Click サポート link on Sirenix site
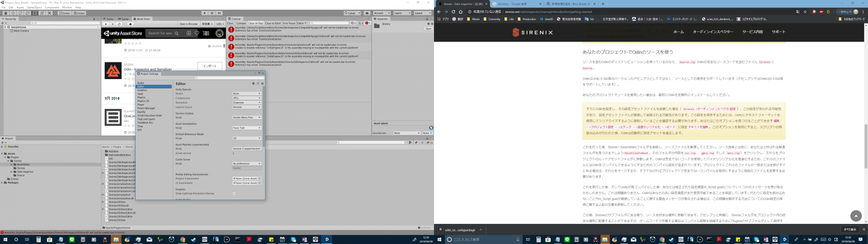This screenshot has width=868, height=244. 778,31
